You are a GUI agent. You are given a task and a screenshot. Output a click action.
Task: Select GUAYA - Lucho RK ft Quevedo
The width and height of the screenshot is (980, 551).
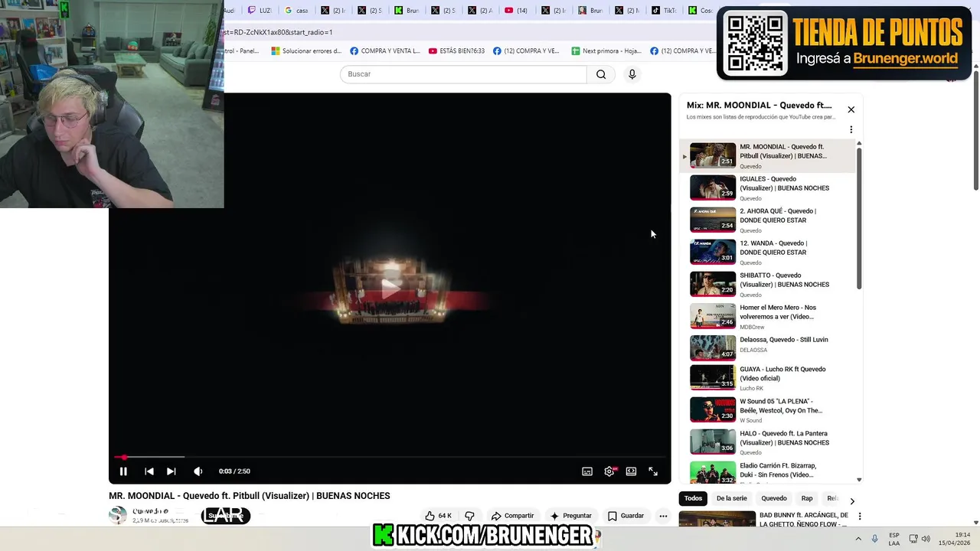[768, 378]
